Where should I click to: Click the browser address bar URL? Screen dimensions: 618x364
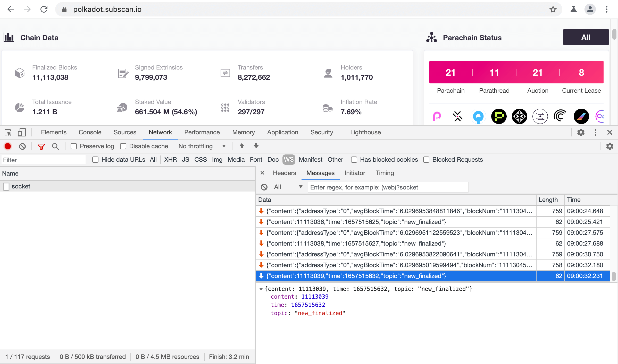107,10
